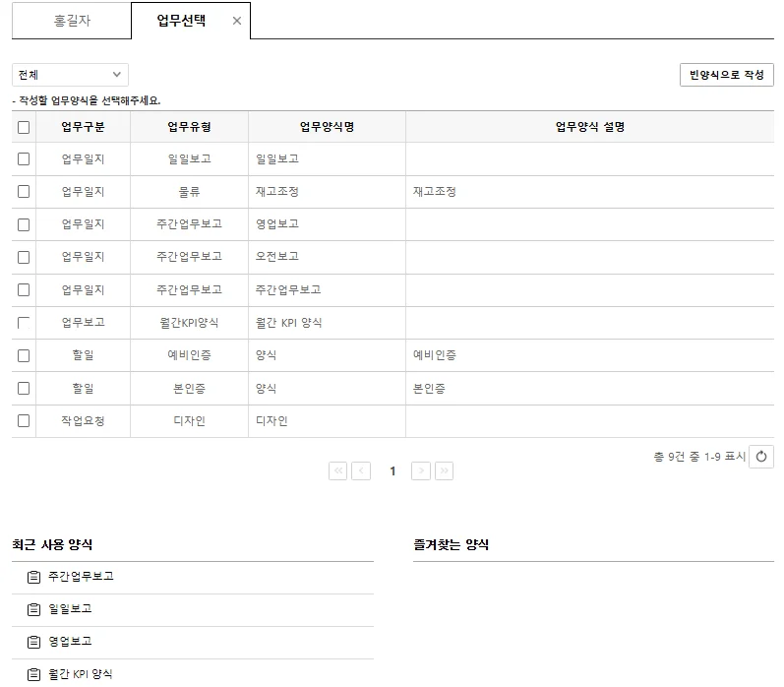784x687 pixels.
Task: Click the refresh icon beside the record count
Action: coord(760,457)
